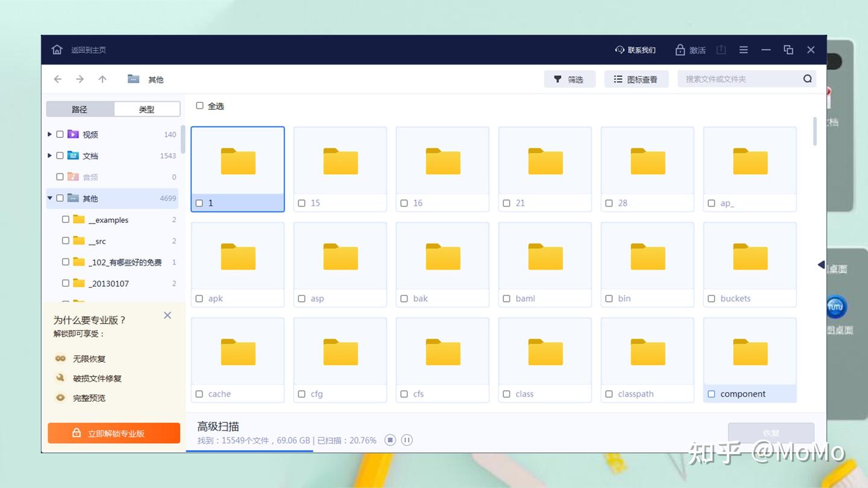Click the search magnifier icon
This screenshot has height=488, width=868.
click(x=808, y=79)
